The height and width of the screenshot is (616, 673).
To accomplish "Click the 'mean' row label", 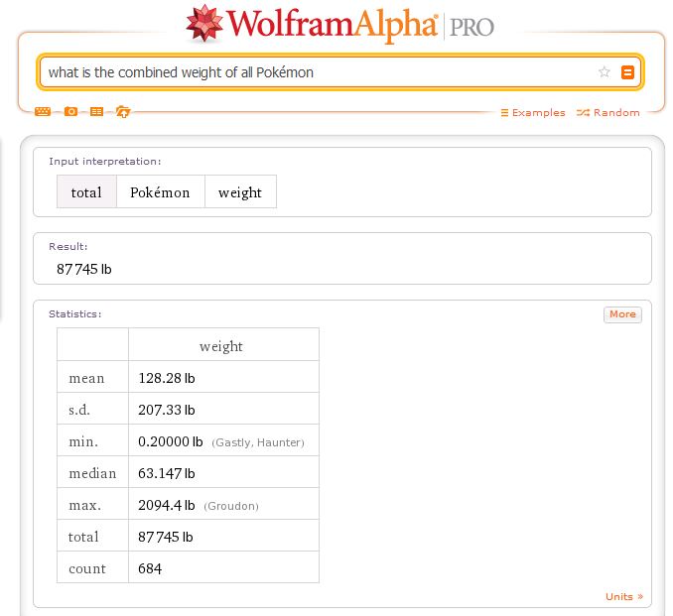I will pyautogui.click(x=86, y=378).
